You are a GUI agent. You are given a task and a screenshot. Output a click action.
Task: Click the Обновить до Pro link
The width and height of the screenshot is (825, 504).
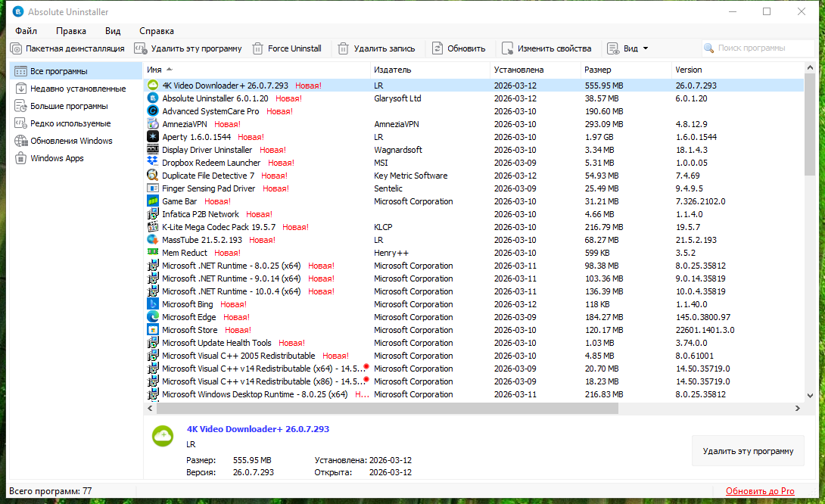tap(760, 491)
